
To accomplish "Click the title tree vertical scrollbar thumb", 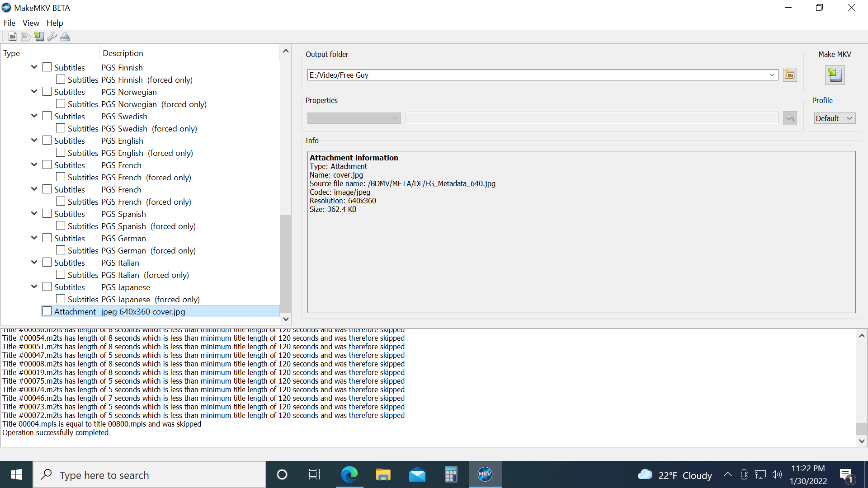I will [x=286, y=264].
